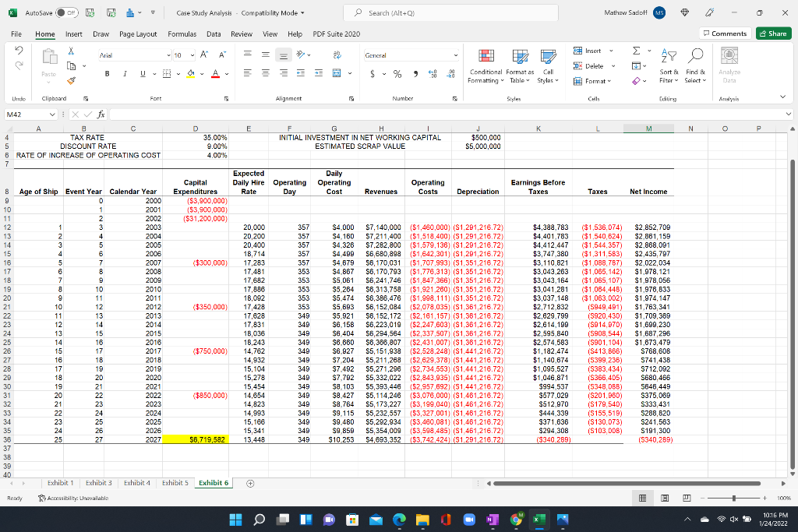The height and width of the screenshot is (532, 798).
Task: Click the Sort & Filter icon
Action: pos(668,56)
